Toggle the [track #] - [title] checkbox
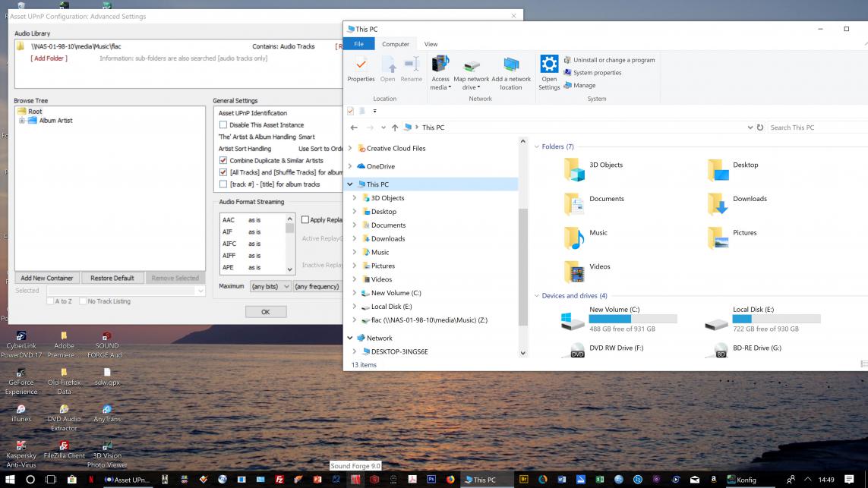Image resolution: width=868 pixels, height=488 pixels. [223, 184]
